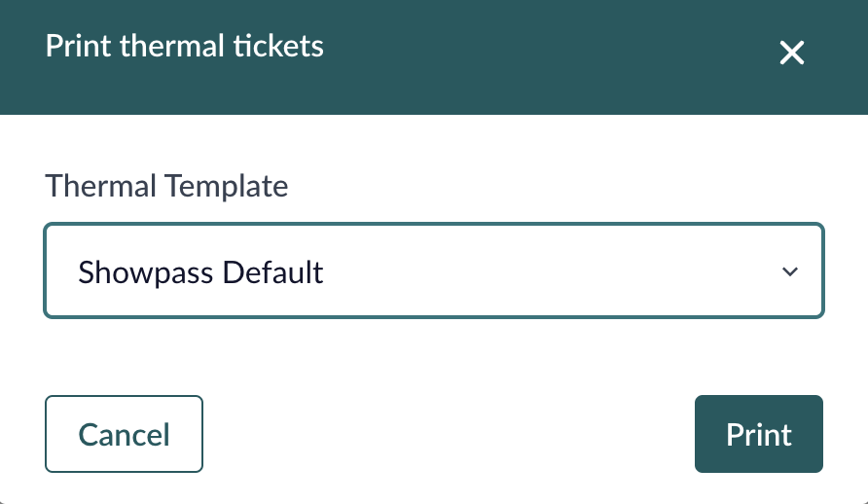The width and height of the screenshot is (868, 504).
Task: Click the dark teal dialog header bar
Action: 434,57
